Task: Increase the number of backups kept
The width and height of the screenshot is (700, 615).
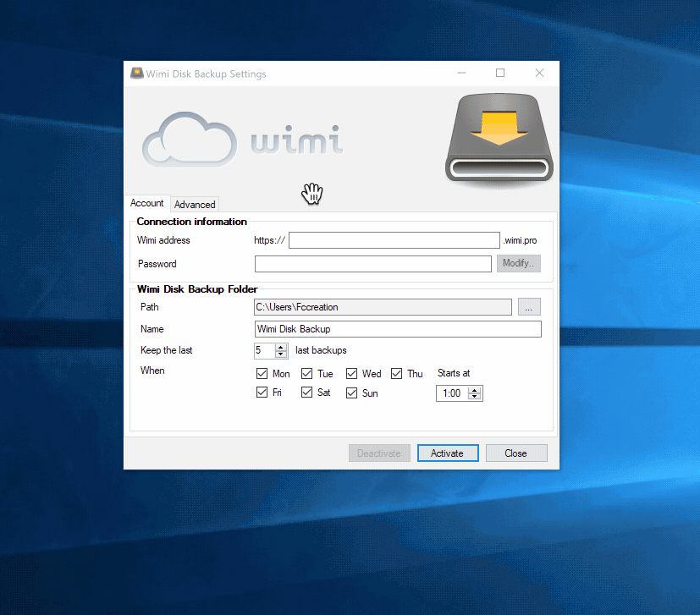Action: pos(282,347)
